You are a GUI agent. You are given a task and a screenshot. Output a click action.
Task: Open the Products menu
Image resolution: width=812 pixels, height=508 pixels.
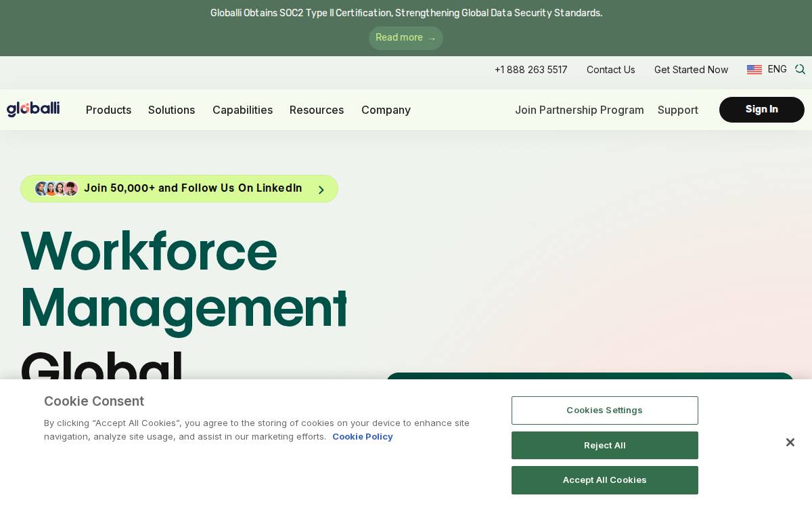(108, 110)
